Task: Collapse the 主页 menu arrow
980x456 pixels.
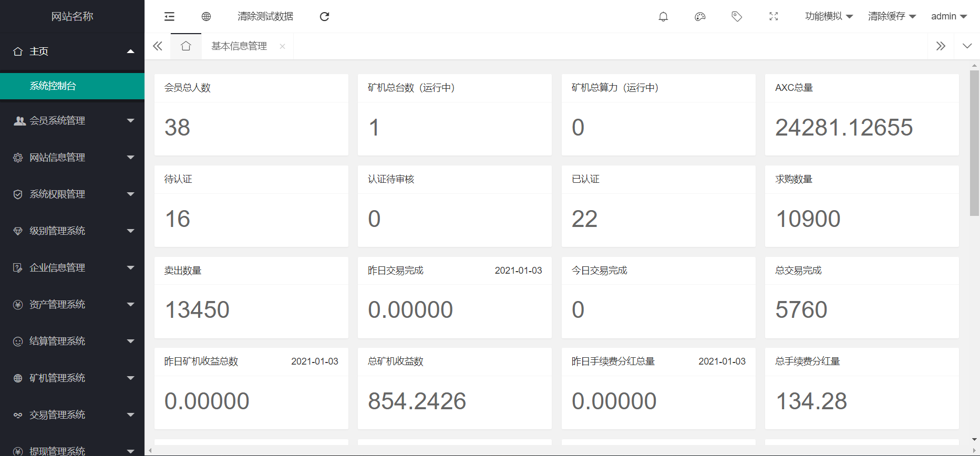Action: (131, 51)
